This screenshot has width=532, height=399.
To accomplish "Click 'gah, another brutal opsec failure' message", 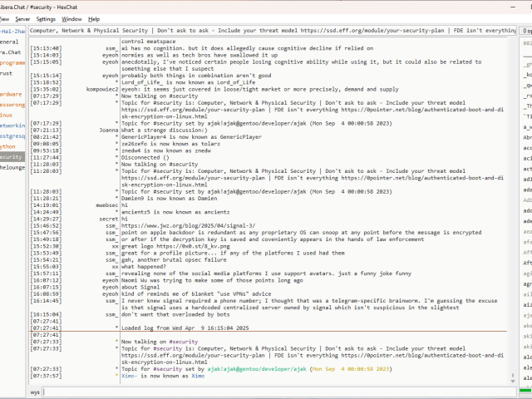I will tap(174, 259).
